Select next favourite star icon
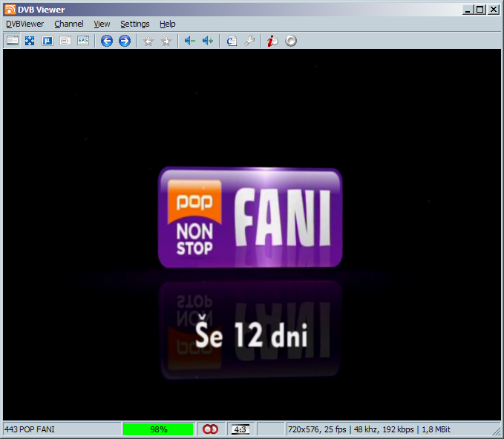504x439 pixels. pyautogui.click(x=166, y=41)
